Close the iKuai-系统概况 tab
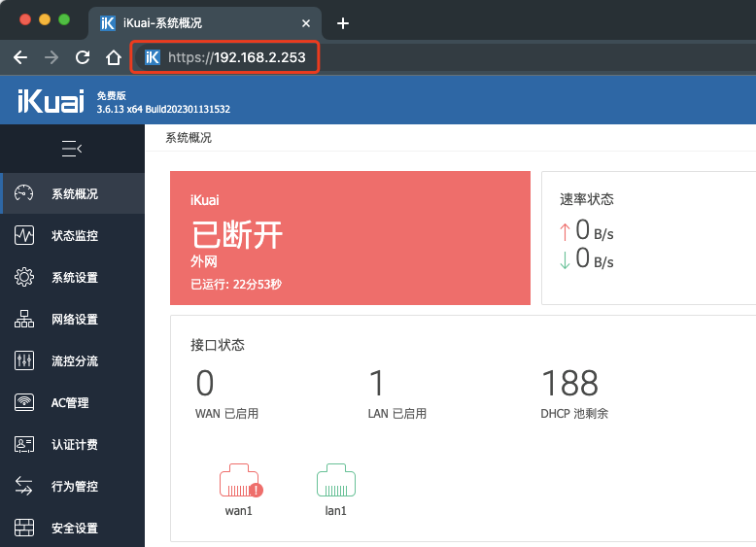 point(306,23)
